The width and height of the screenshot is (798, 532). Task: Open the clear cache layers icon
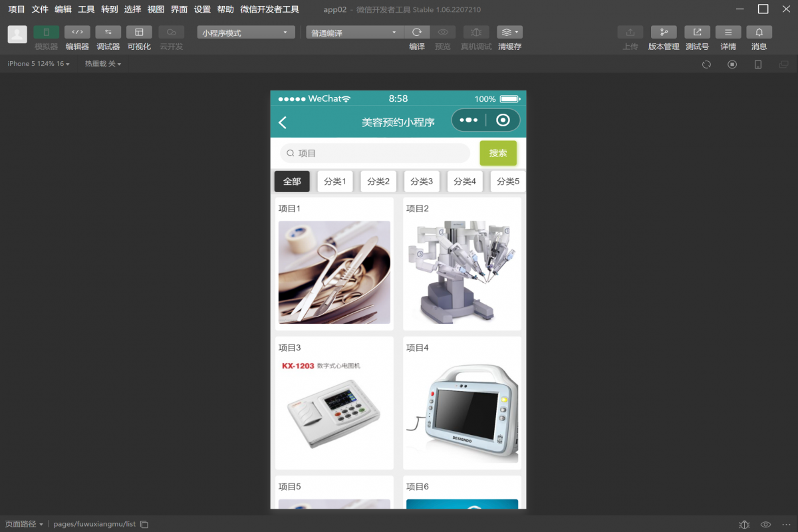click(x=509, y=33)
